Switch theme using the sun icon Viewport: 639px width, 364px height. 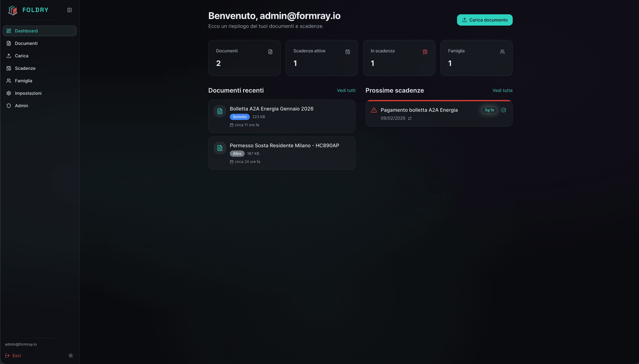[71, 355]
